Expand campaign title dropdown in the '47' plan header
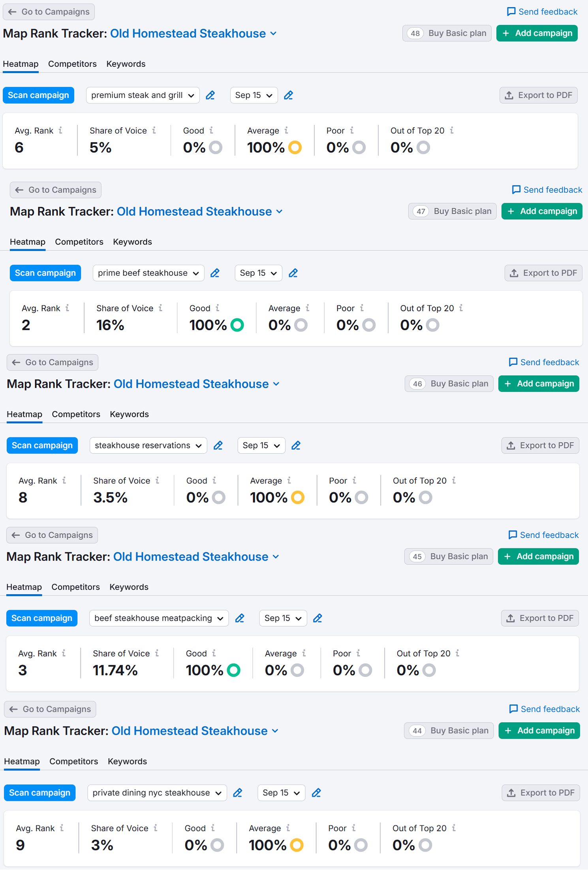The image size is (588, 870). coord(280,211)
